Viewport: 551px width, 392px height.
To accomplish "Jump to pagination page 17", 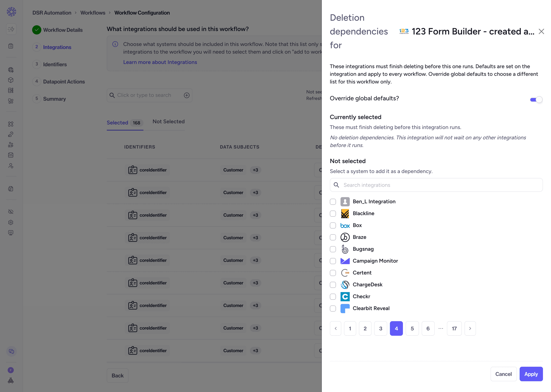I will point(454,329).
